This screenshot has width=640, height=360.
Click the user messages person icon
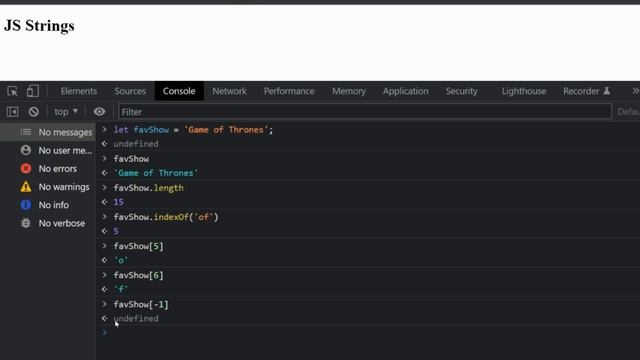coord(26,150)
